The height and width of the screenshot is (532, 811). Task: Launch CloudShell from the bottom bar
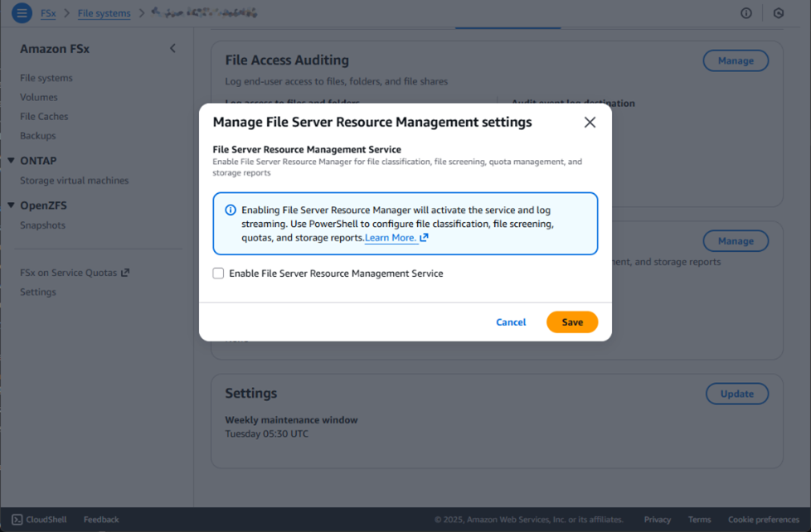coord(38,519)
